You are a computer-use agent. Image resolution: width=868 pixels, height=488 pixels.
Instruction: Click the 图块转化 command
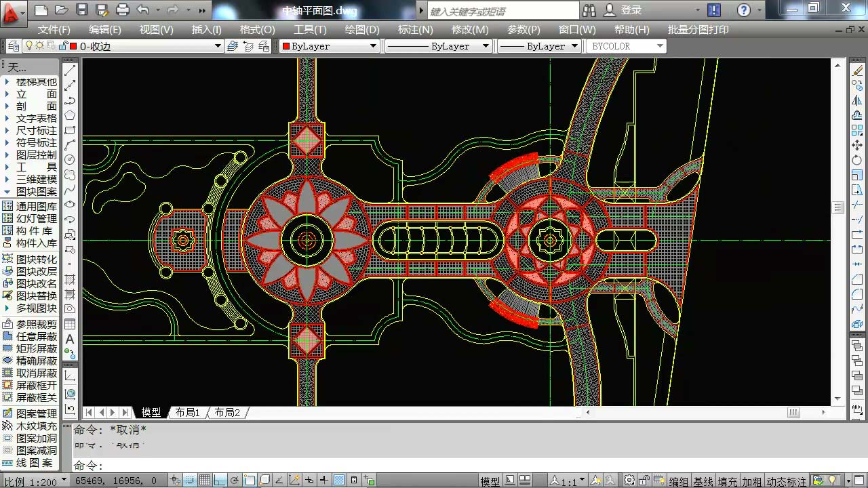pos(31,260)
